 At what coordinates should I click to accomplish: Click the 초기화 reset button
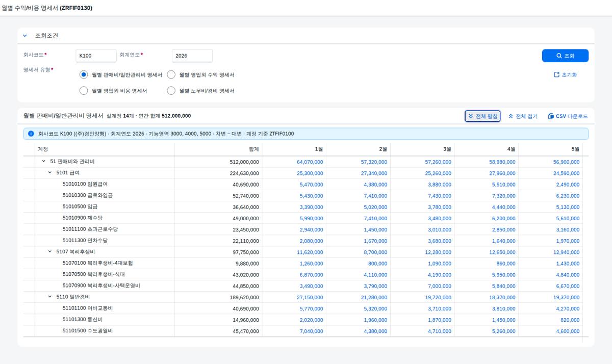[565, 74]
